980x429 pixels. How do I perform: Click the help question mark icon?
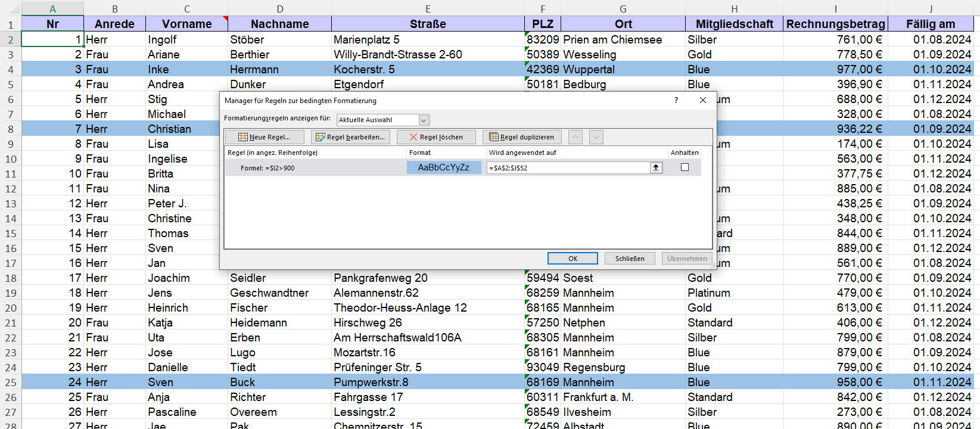click(676, 100)
